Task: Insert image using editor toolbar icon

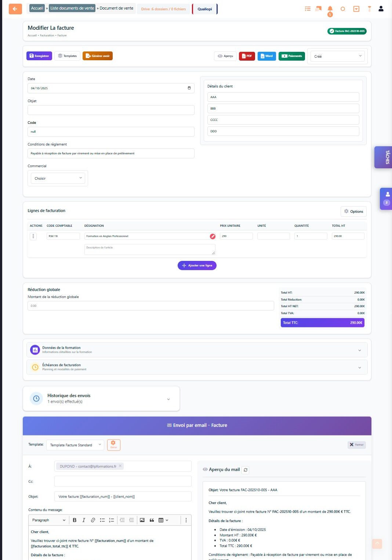Action: click(x=142, y=520)
